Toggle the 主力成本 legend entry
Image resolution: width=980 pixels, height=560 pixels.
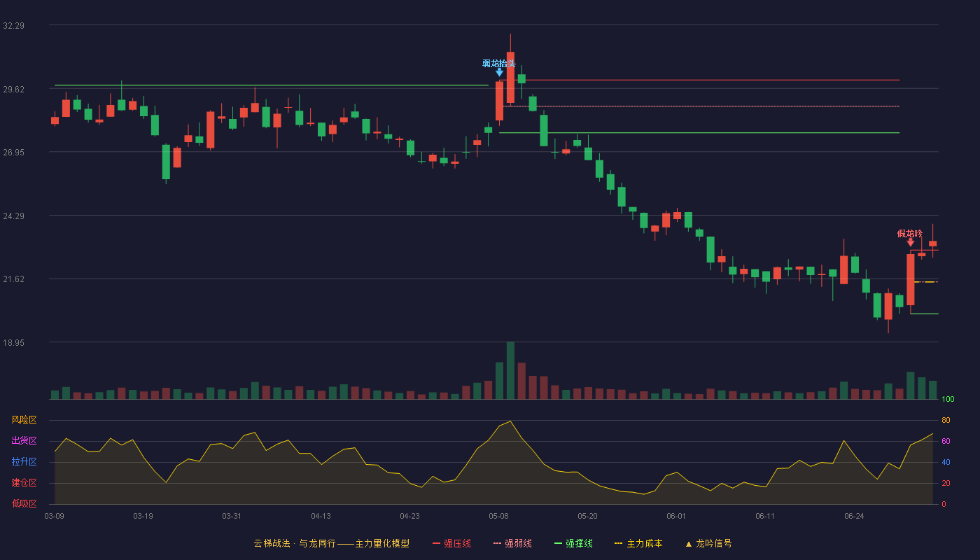[638, 543]
